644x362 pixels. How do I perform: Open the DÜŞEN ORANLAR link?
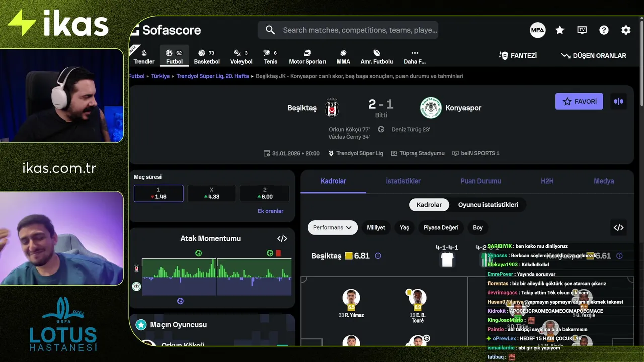click(x=594, y=56)
